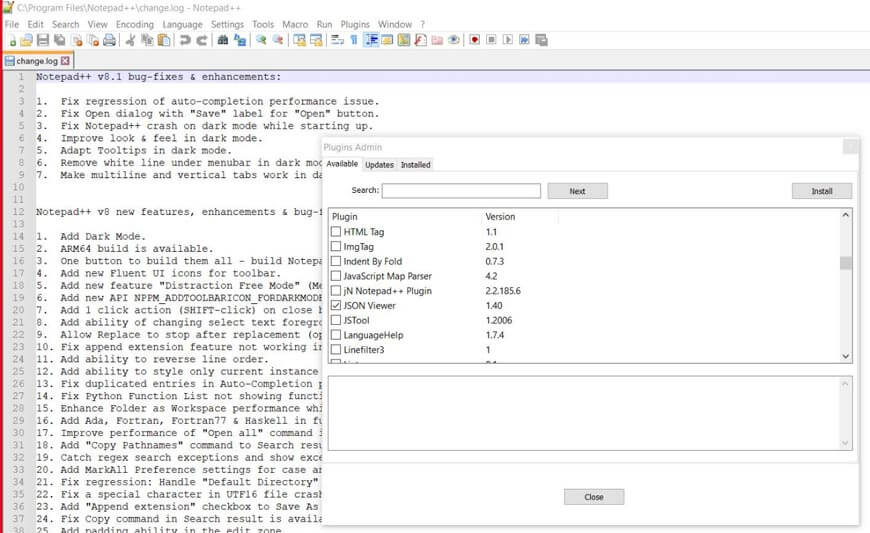The width and height of the screenshot is (870, 533).
Task: Enable the Linefilter3 plugin checkbox
Action: point(336,349)
